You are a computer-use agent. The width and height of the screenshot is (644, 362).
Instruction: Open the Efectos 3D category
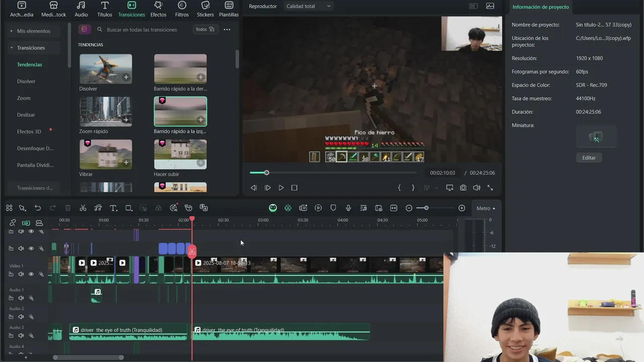[x=29, y=132]
